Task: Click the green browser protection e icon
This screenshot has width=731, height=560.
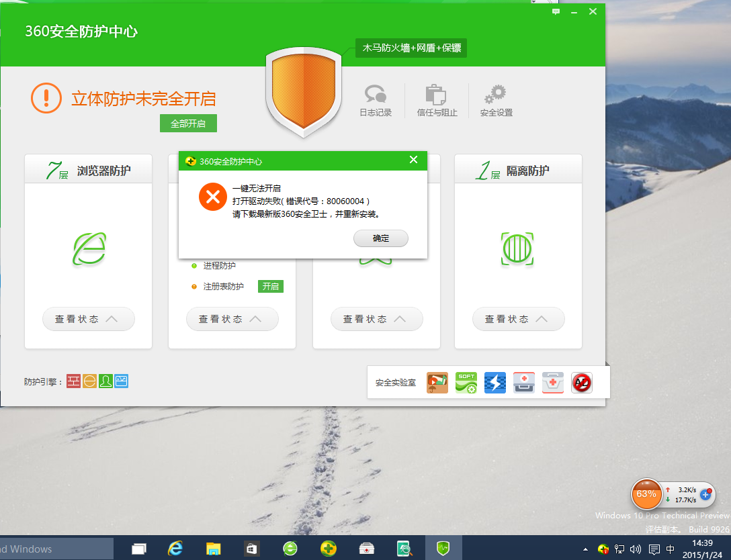Action: click(89, 249)
